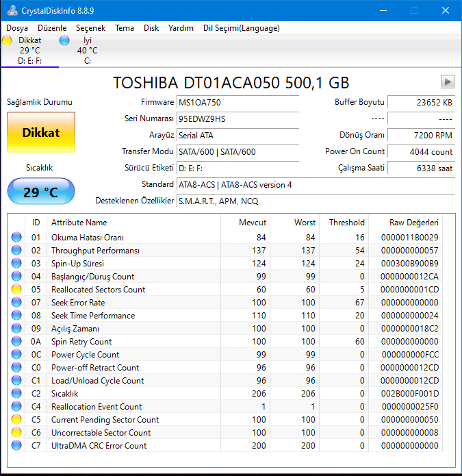462x476 pixels.
Task: Open the Dosya menu
Action: (17, 28)
